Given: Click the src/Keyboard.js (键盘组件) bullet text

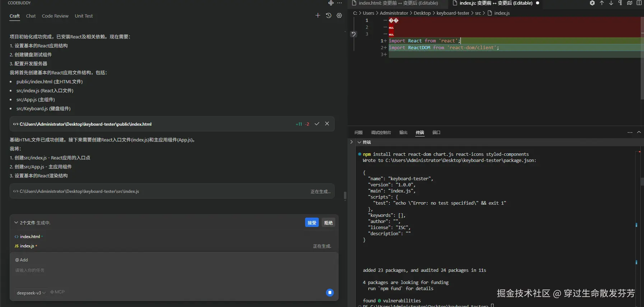Looking at the screenshot, I should (x=43, y=108).
